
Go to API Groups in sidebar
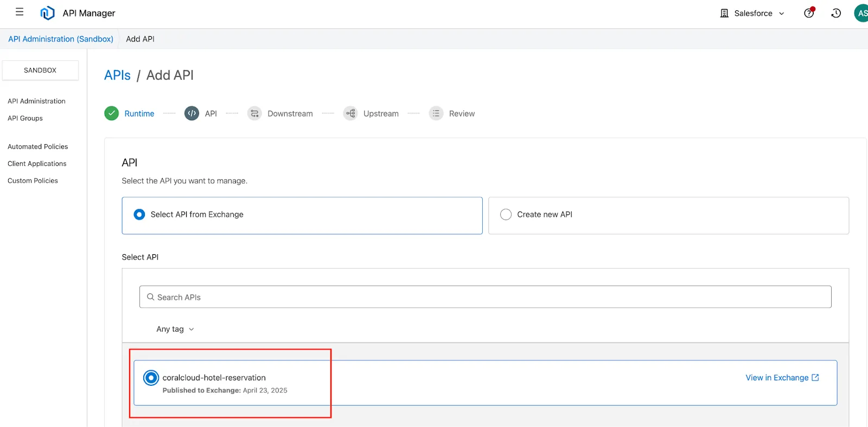[25, 118]
